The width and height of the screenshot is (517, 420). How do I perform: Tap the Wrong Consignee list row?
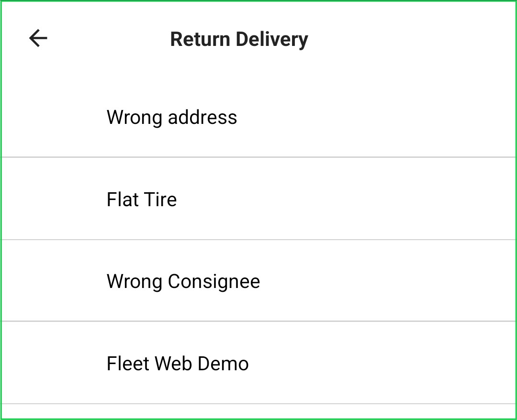click(x=258, y=281)
